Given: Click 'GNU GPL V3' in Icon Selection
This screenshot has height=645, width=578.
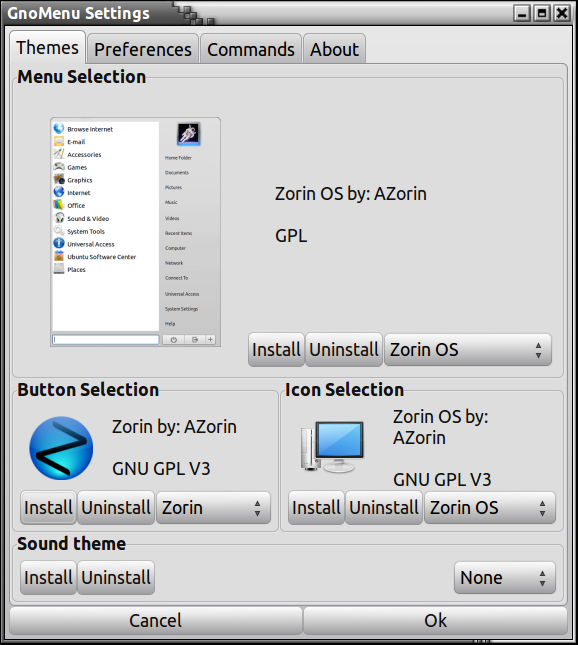Looking at the screenshot, I should coord(442,480).
